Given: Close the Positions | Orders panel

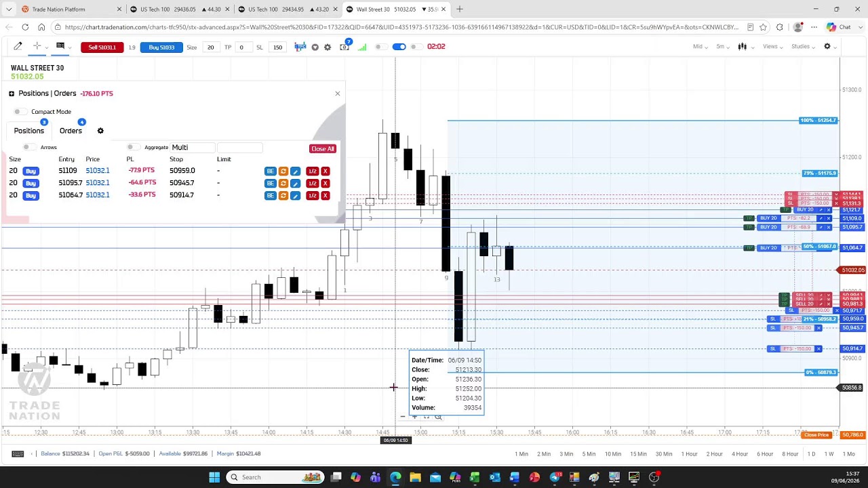Looking at the screenshot, I should click(338, 94).
